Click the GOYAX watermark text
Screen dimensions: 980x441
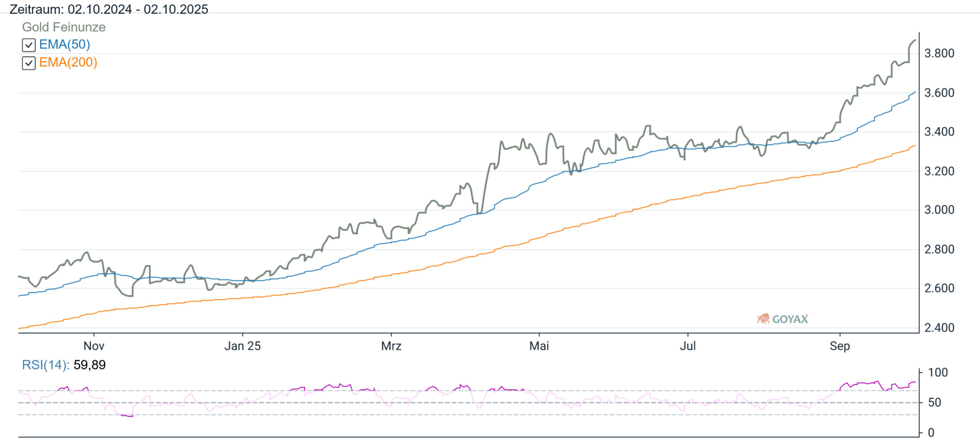click(x=790, y=319)
